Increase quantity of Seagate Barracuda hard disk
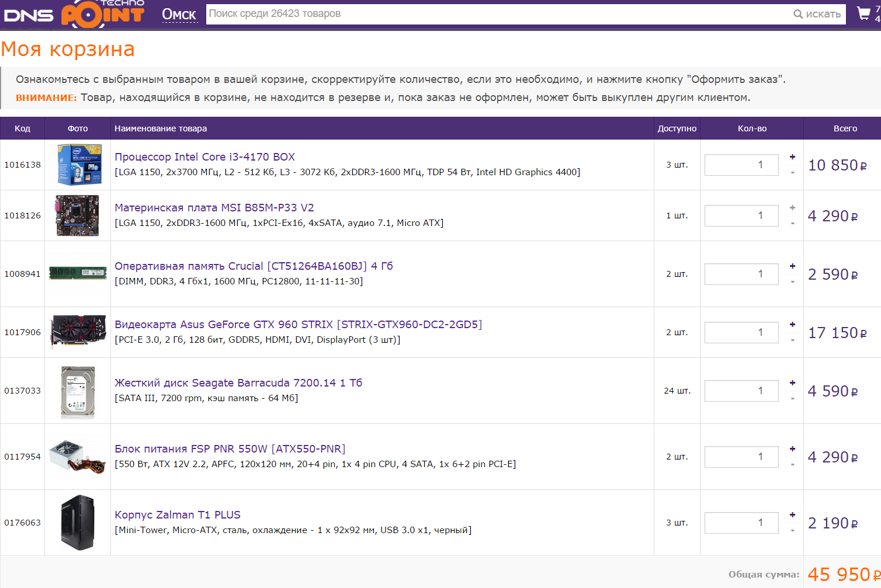Screen dimensions: 881x588 pyautogui.click(x=792, y=382)
